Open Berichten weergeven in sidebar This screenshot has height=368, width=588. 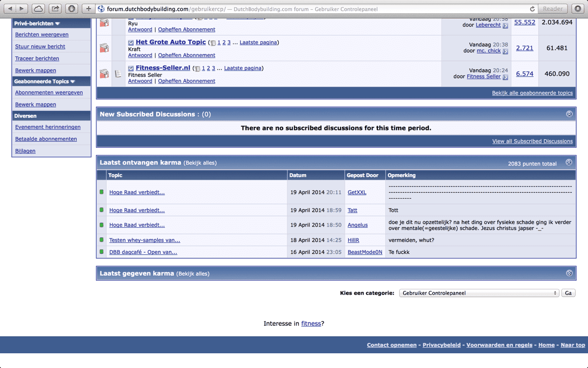pyautogui.click(x=42, y=35)
